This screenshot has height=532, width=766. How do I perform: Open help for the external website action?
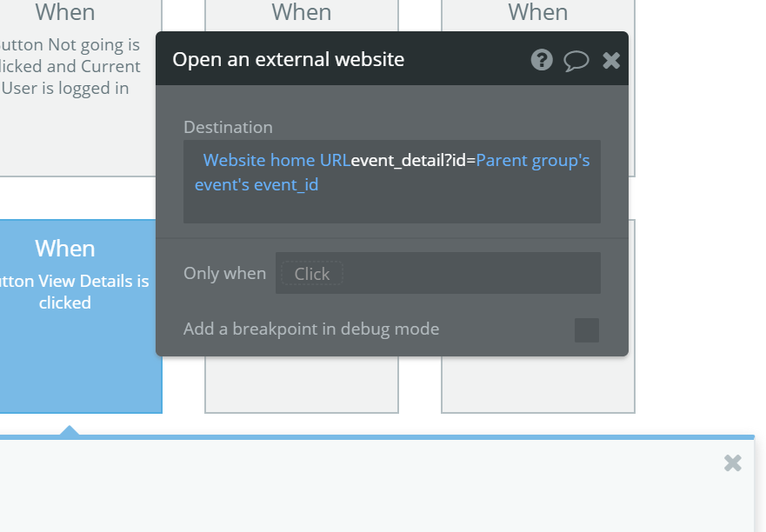coord(542,60)
